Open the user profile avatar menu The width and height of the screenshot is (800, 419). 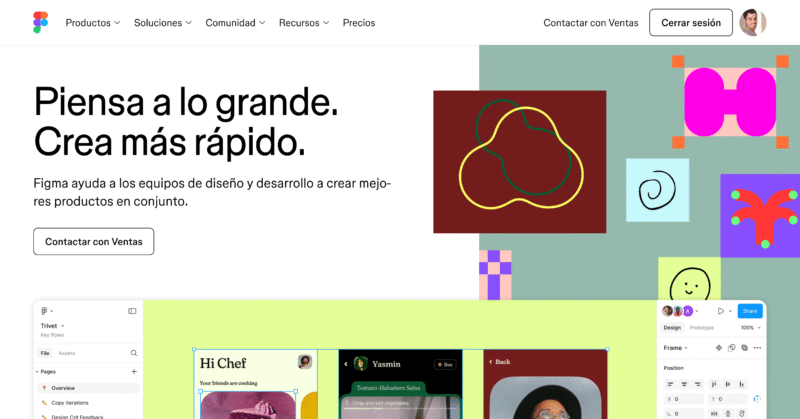[753, 22]
